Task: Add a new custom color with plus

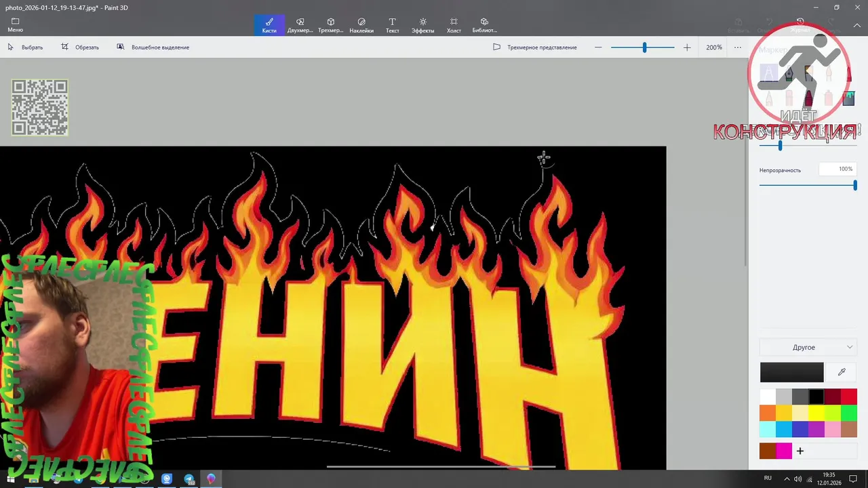Action: pyautogui.click(x=800, y=451)
